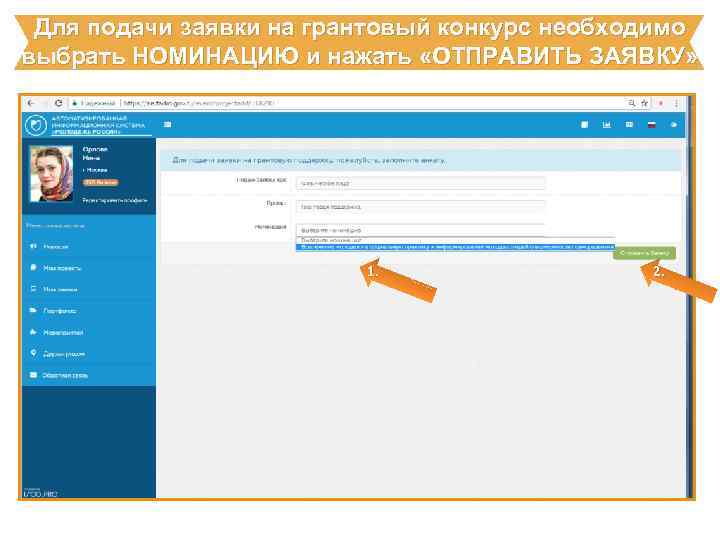This screenshot has width=720, height=540.
Task: Click the Новости sidebar icon
Action: point(33,247)
